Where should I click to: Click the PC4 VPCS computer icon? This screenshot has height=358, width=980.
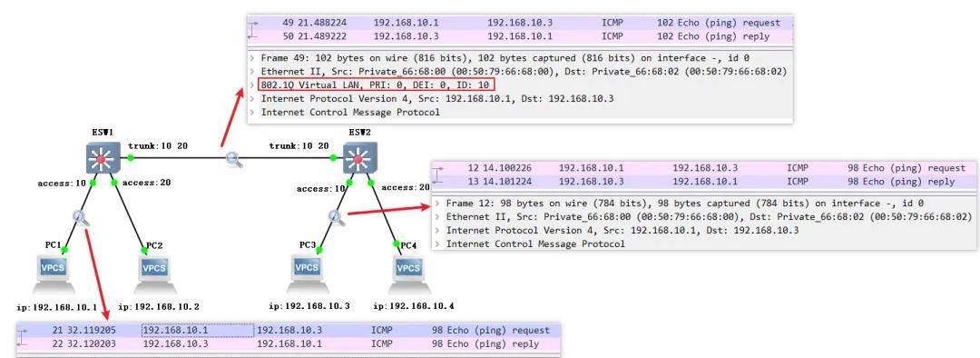tap(408, 274)
